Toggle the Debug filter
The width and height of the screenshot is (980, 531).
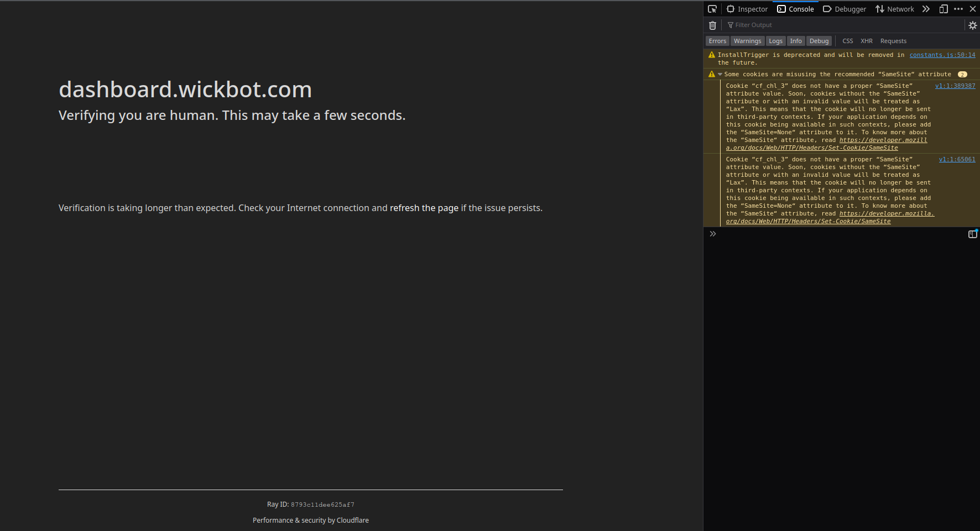tap(819, 41)
